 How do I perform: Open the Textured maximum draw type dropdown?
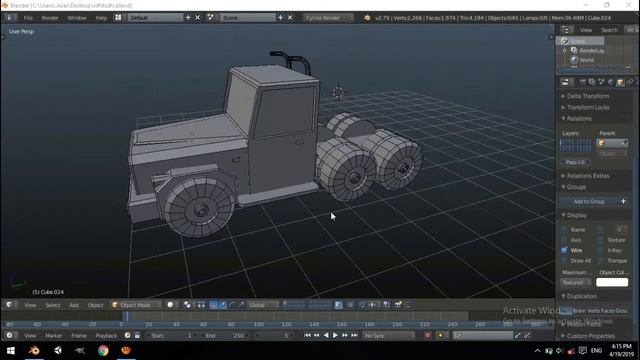[576, 282]
